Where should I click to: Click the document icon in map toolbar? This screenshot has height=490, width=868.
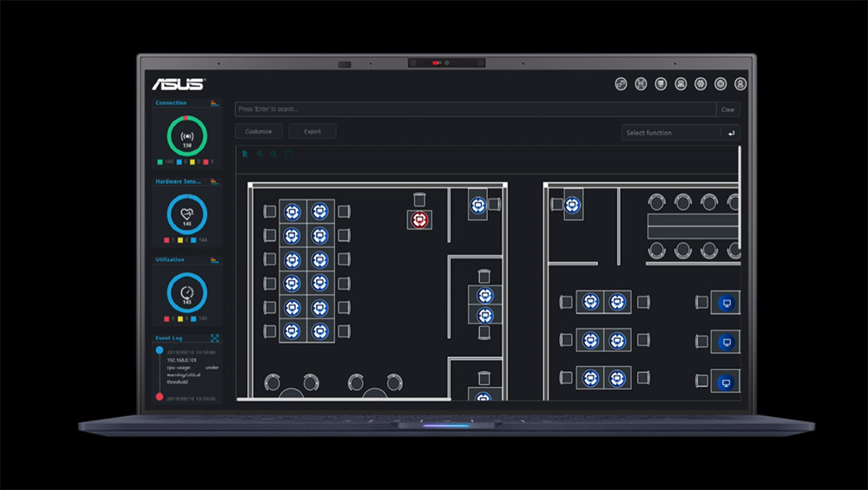(246, 154)
